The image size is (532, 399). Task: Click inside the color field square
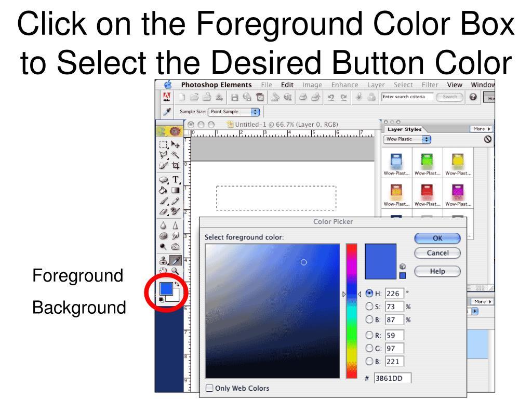272,311
